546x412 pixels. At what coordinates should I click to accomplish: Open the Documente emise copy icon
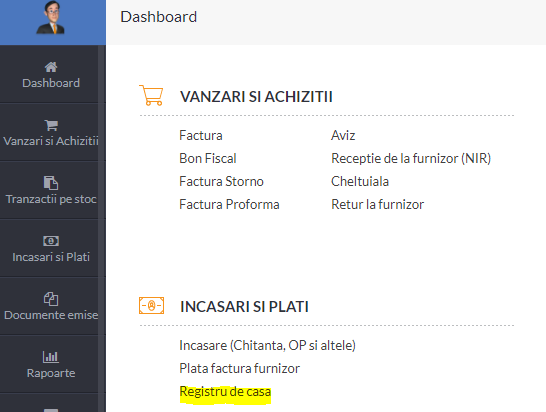tap(51, 299)
